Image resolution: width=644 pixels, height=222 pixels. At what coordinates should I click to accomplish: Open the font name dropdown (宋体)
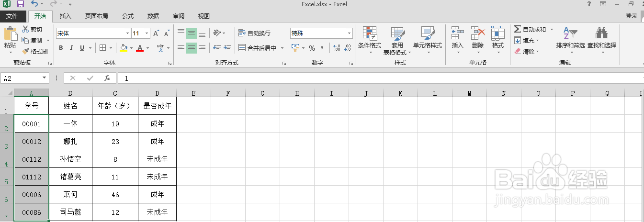point(127,33)
